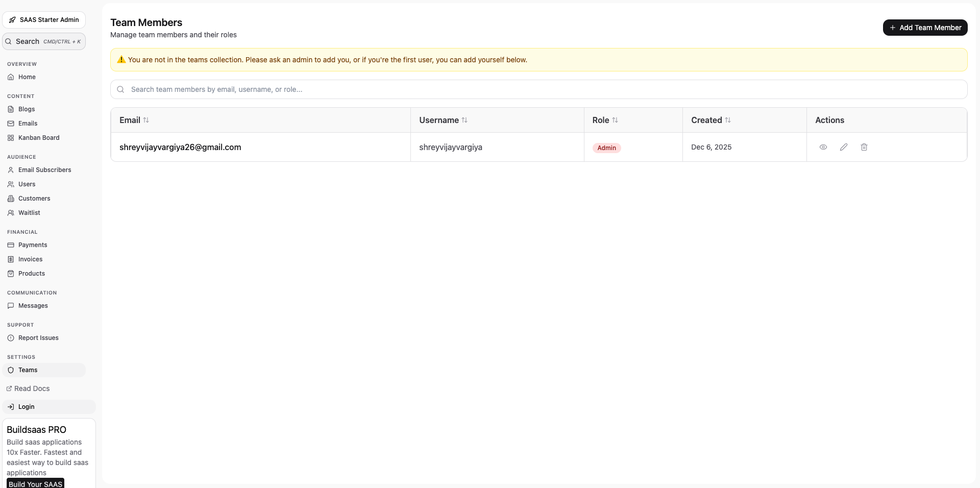The image size is (980, 488).
Task: Click the rocket icon beside SAAS Starter Admin
Action: point(12,20)
